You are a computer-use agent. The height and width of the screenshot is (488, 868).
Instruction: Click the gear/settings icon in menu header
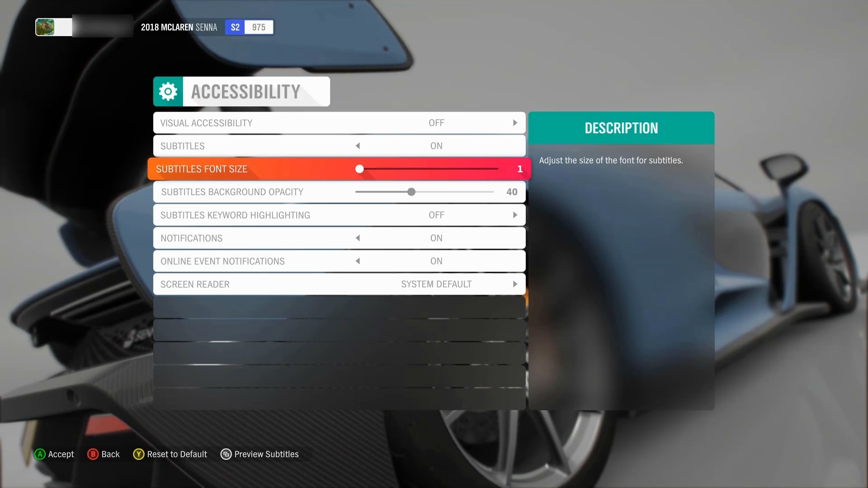pyautogui.click(x=168, y=91)
